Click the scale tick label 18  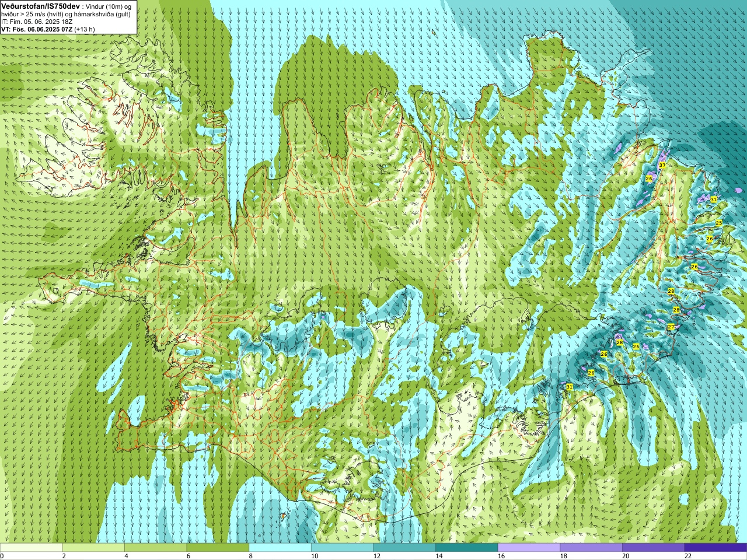pyautogui.click(x=564, y=556)
